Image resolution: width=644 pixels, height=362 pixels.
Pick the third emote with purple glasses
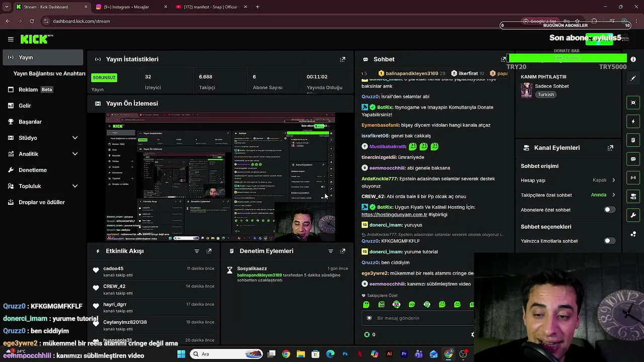coord(396,304)
